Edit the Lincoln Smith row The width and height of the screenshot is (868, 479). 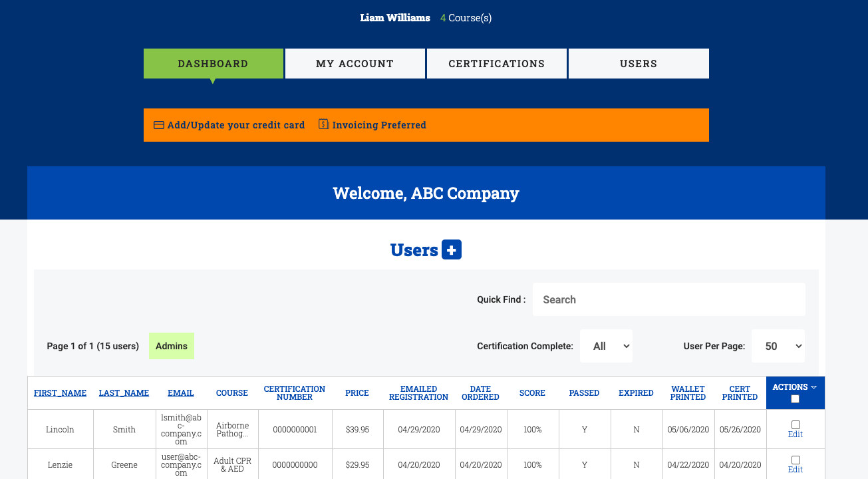tap(796, 434)
